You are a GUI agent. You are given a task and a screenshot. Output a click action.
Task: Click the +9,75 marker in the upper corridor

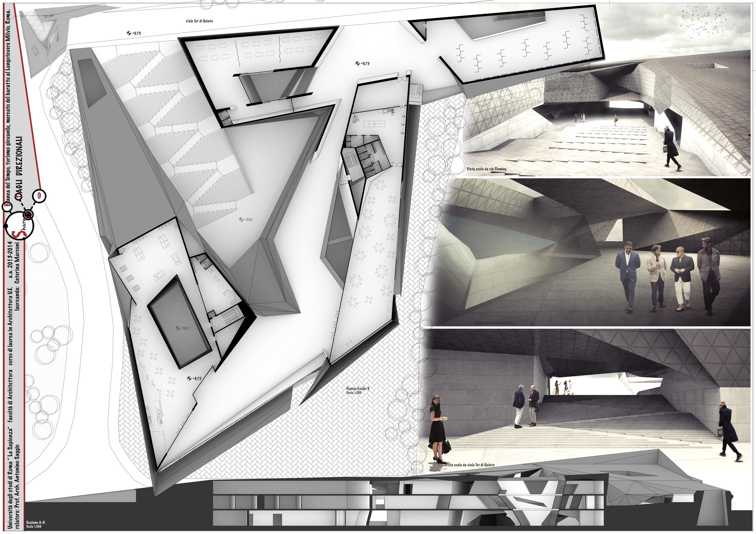coord(362,63)
